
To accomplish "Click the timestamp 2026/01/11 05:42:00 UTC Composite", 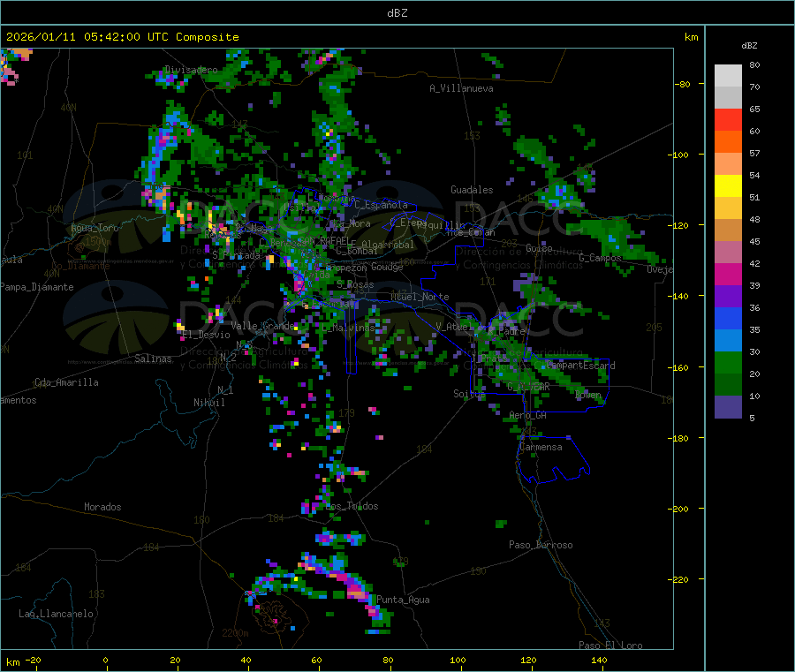I will (x=122, y=37).
